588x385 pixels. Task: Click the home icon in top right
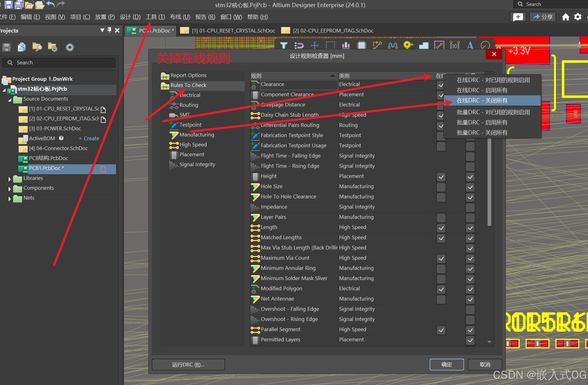point(566,17)
